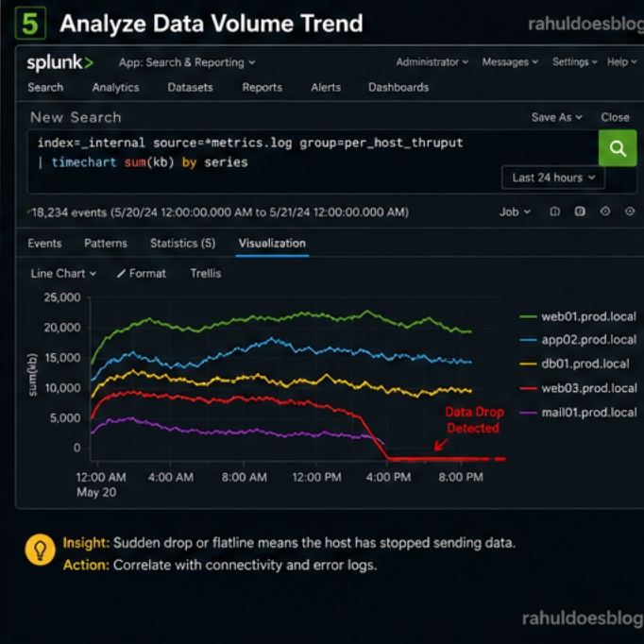The height and width of the screenshot is (644, 644).
Task: Click the New Search heading
Action: pyautogui.click(x=76, y=117)
